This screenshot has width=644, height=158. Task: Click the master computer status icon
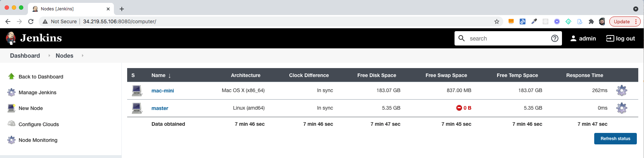tap(137, 108)
